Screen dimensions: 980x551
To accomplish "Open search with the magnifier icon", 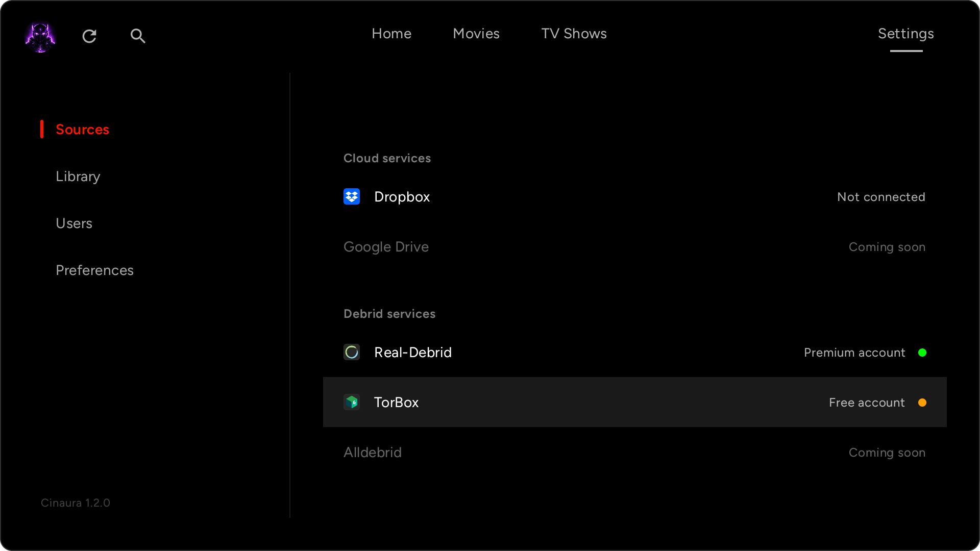I will pos(138,36).
